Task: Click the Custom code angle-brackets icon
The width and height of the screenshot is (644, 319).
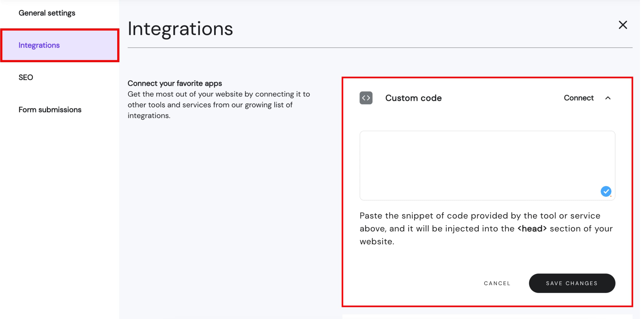Action: coord(366,98)
